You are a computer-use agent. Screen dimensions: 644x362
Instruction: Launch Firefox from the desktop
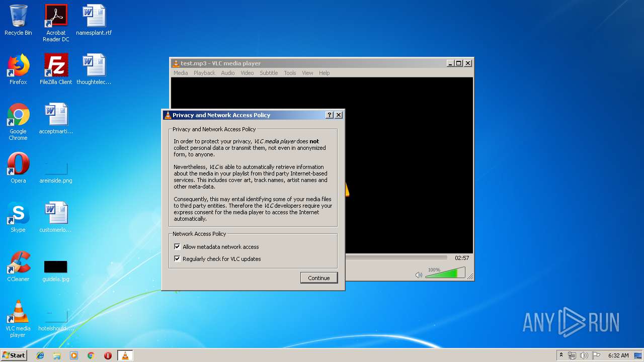pyautogui.click(x=18, y=70)
